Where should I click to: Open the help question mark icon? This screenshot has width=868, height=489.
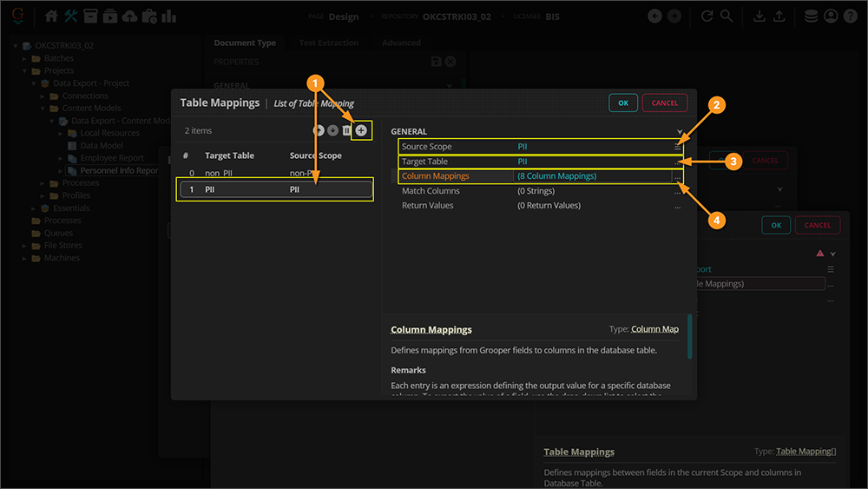point(850,16)
